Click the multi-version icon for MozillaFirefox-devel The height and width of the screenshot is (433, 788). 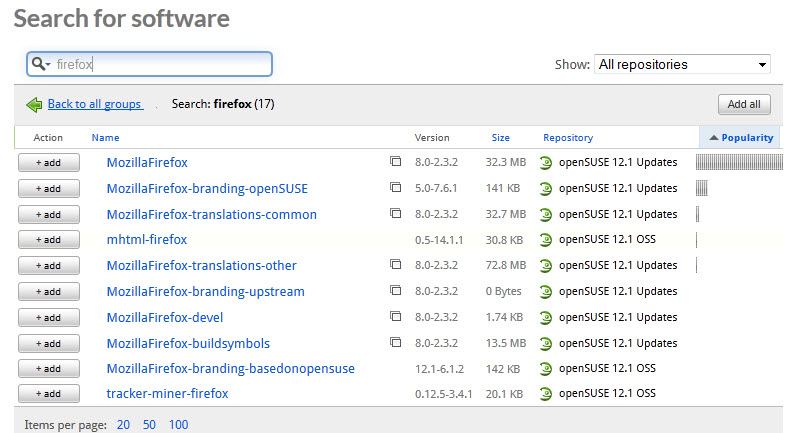click(x=396, y=316)
